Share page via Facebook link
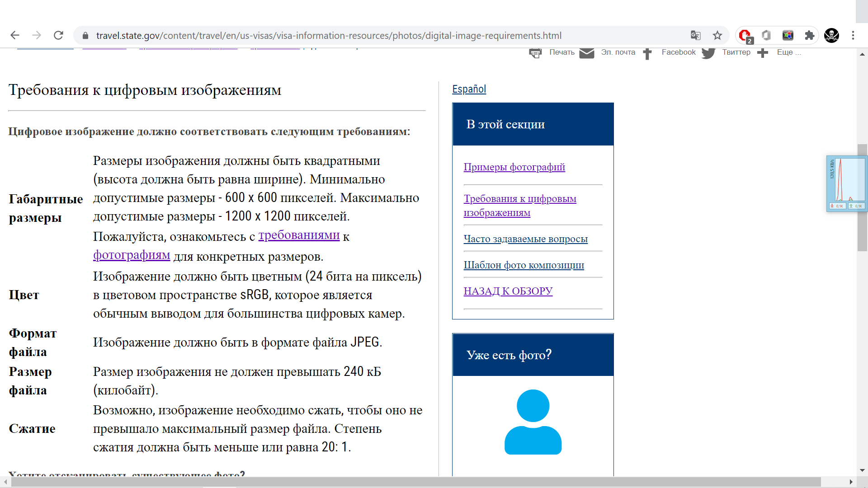This screenshot has width=868, height=488. [679, 52]
